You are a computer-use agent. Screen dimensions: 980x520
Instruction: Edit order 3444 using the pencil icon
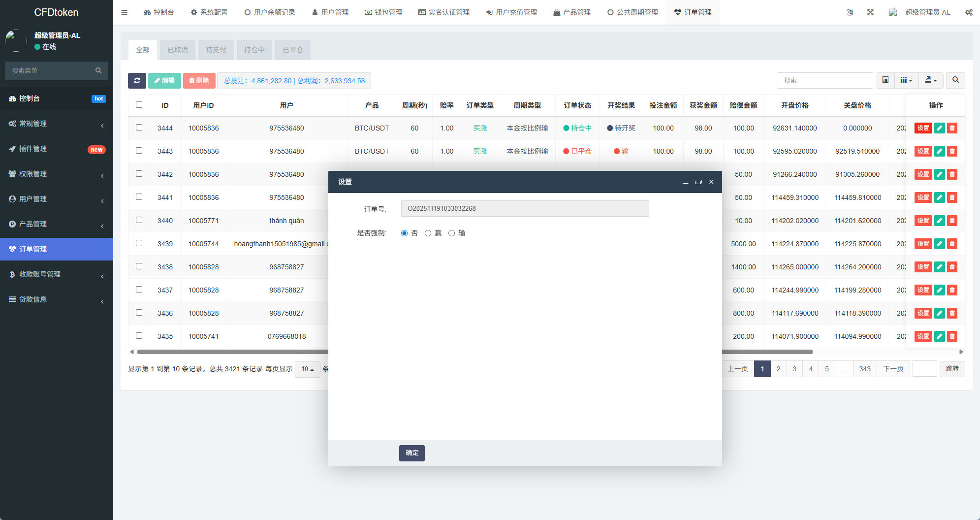pyautogui.click(x=939, y=128)
